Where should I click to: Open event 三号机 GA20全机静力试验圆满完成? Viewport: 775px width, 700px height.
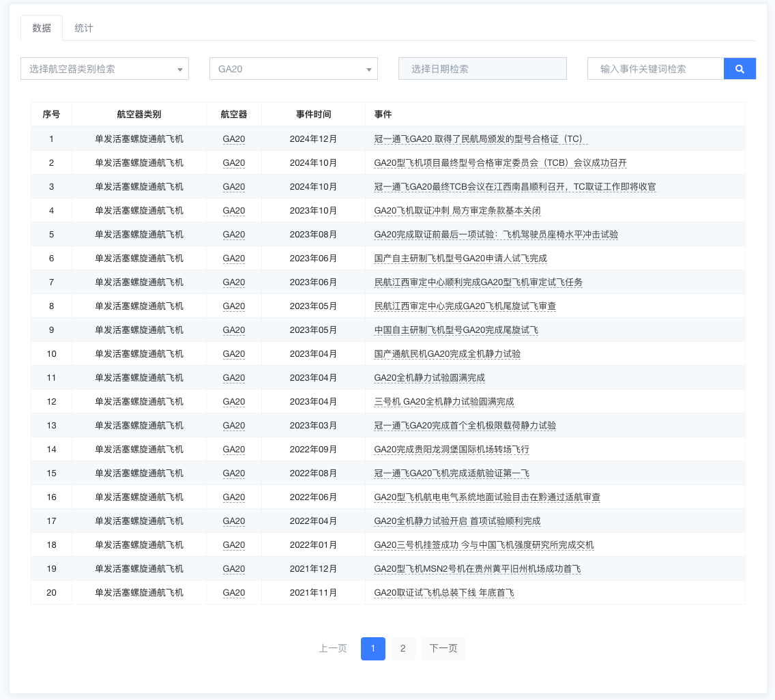(x=444, y=401)
